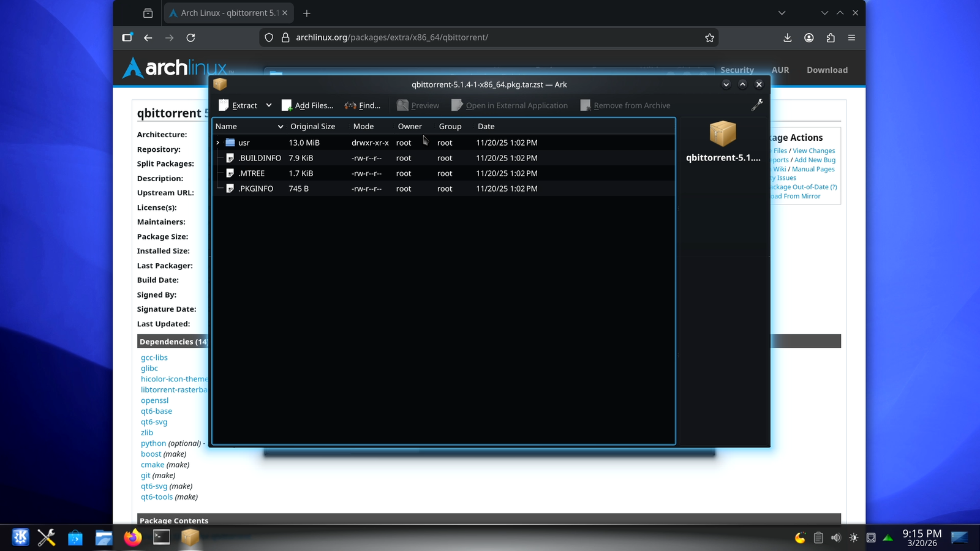Open Firefox from taskbar
The image size is (980, 551).
[132, 538]
